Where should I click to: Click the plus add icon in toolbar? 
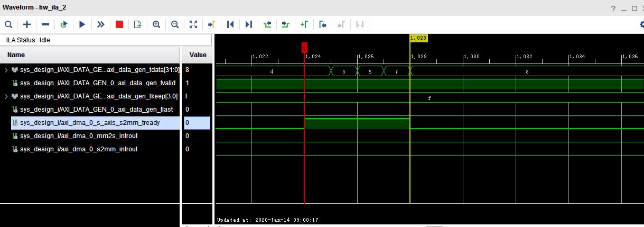27,24
